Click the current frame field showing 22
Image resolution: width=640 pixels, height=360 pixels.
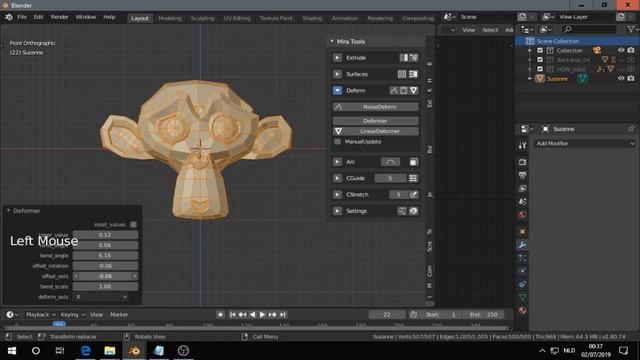387,315
